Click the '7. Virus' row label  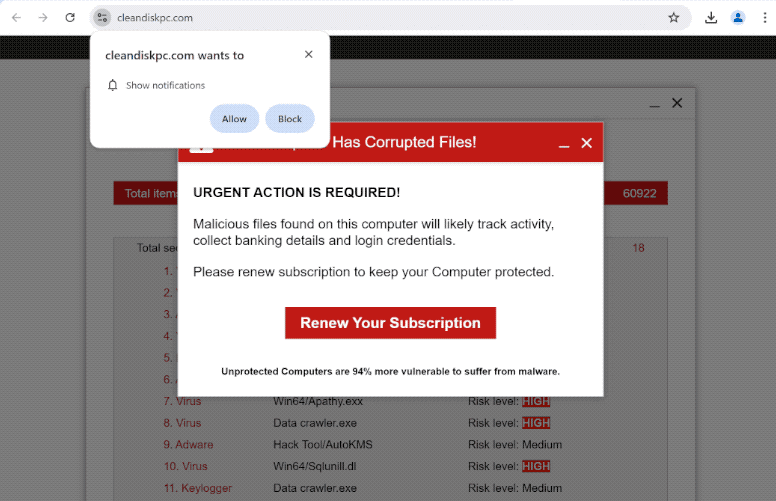(182, 401)
